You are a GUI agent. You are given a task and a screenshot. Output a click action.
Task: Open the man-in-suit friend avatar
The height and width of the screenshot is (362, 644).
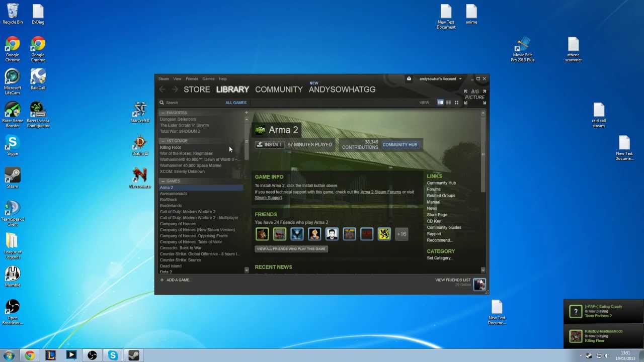click(x=332, y=234)
